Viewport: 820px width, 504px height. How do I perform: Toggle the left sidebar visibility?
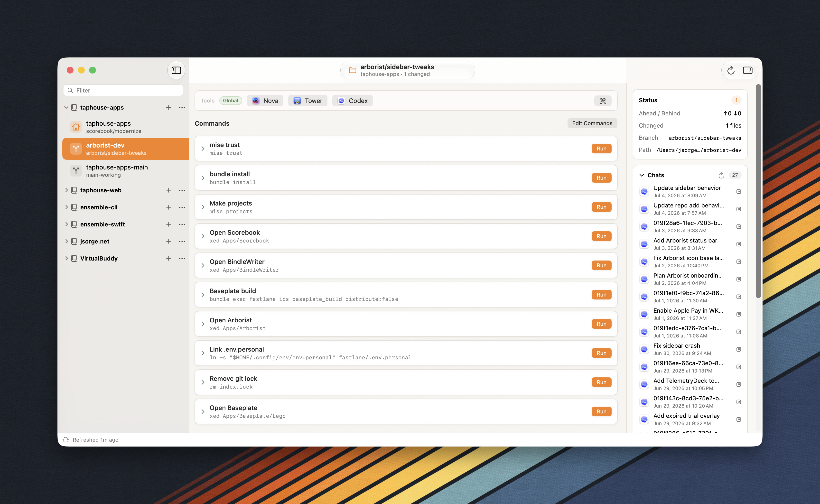[x=176, y=70]
